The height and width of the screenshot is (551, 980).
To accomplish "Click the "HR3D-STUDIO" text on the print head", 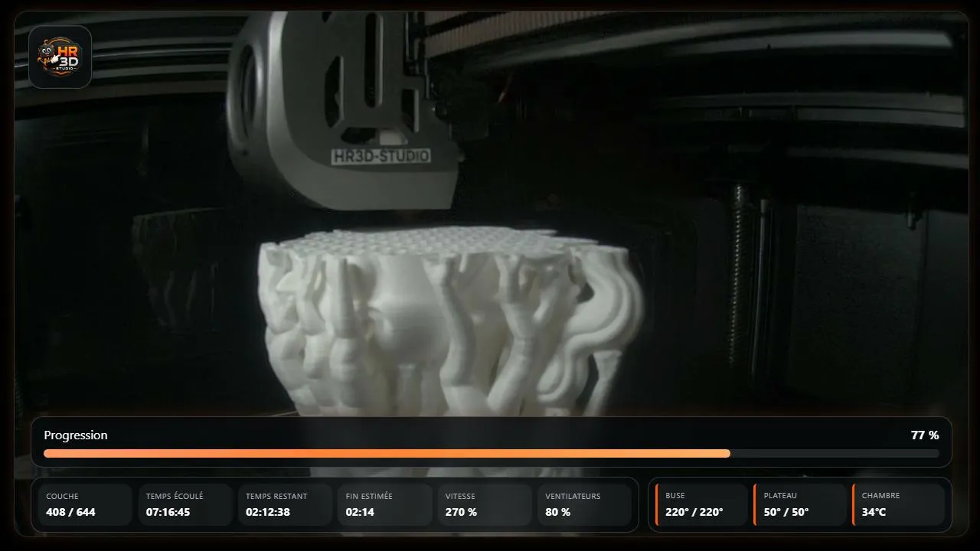I will [381, 156].
